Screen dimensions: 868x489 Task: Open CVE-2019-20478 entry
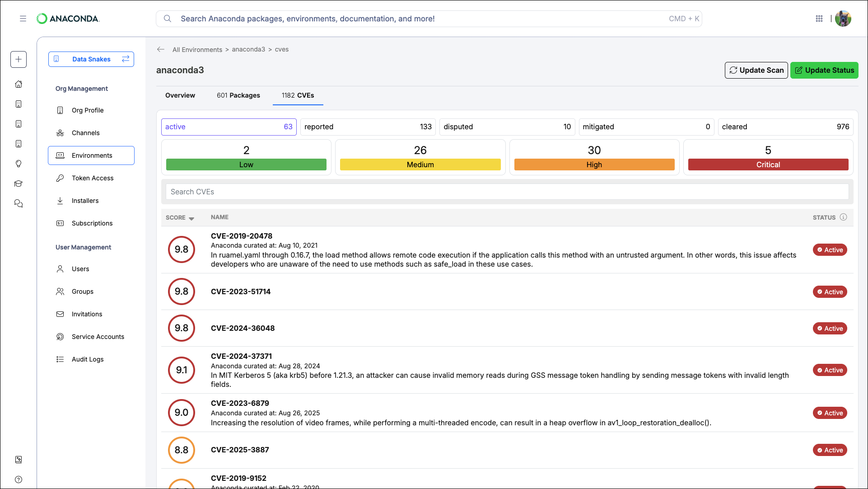coord(242,236)
